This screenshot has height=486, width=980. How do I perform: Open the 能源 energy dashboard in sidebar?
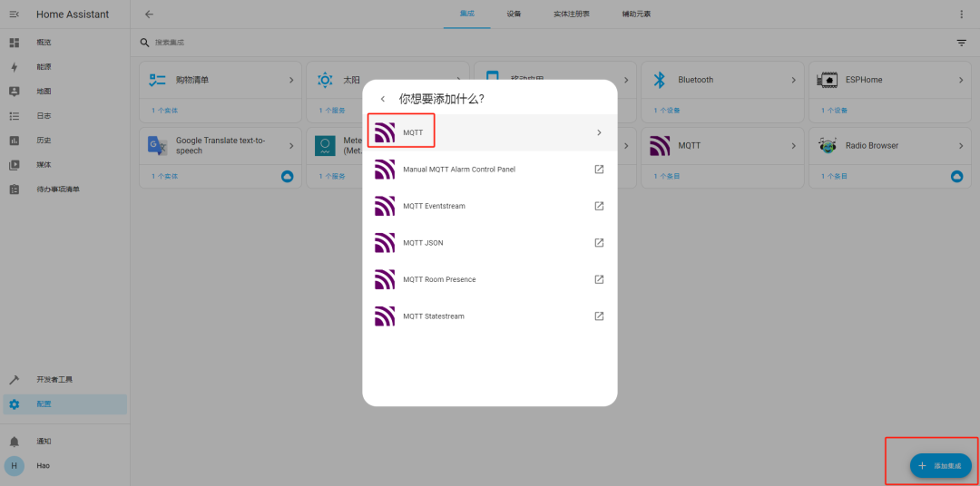click(65, 67)
